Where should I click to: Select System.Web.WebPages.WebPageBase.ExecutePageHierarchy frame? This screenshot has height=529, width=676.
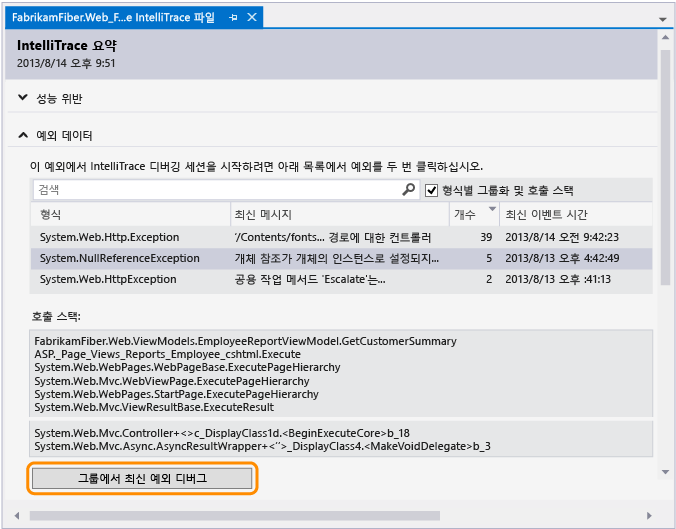click(x=187, y=367)
